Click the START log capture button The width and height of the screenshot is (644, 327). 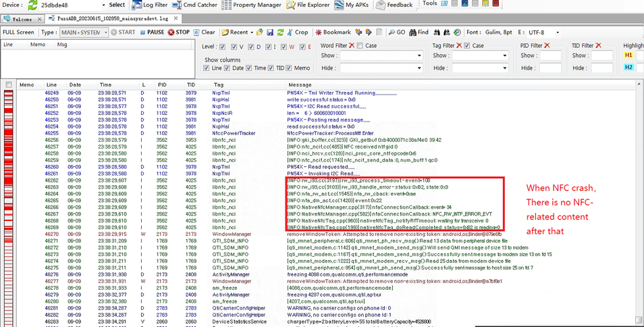[123, 32]
